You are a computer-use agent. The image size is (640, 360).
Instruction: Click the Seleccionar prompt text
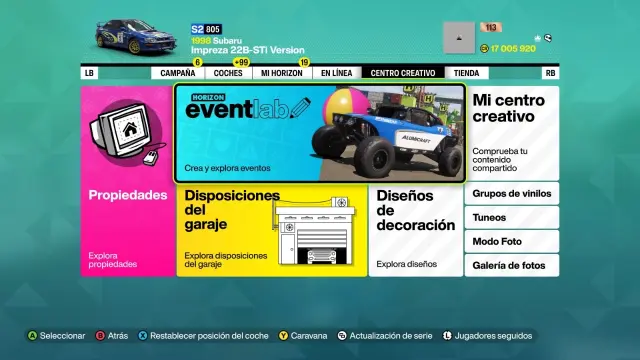tap(62, 336)
